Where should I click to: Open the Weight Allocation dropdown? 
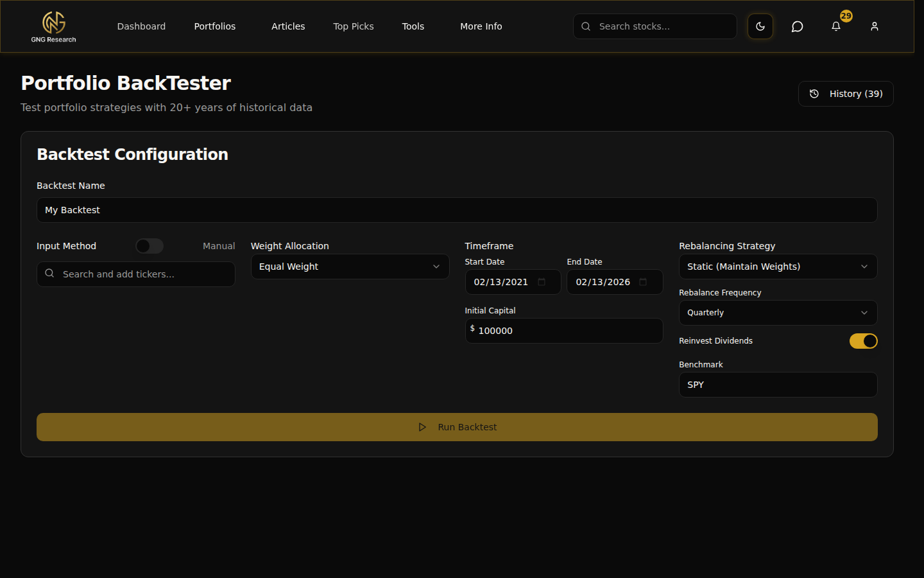(x=350, y=267)
